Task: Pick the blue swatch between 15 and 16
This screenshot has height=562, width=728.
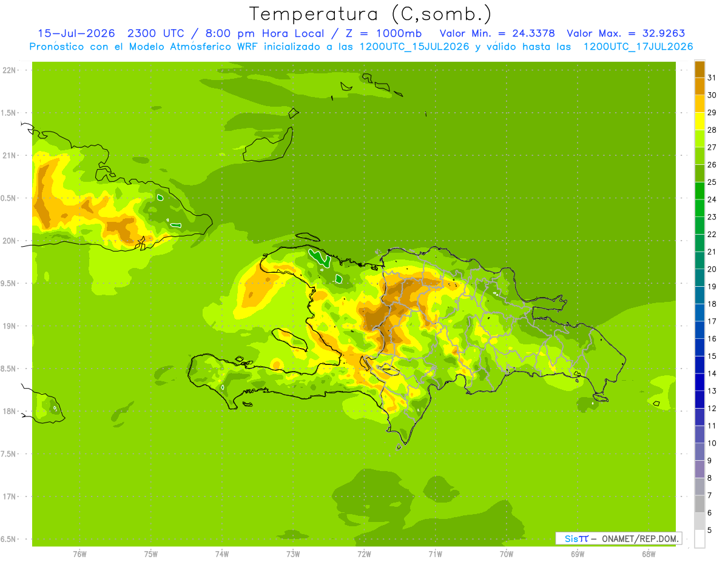Action: pyautogui.click(x=699, y=347)
